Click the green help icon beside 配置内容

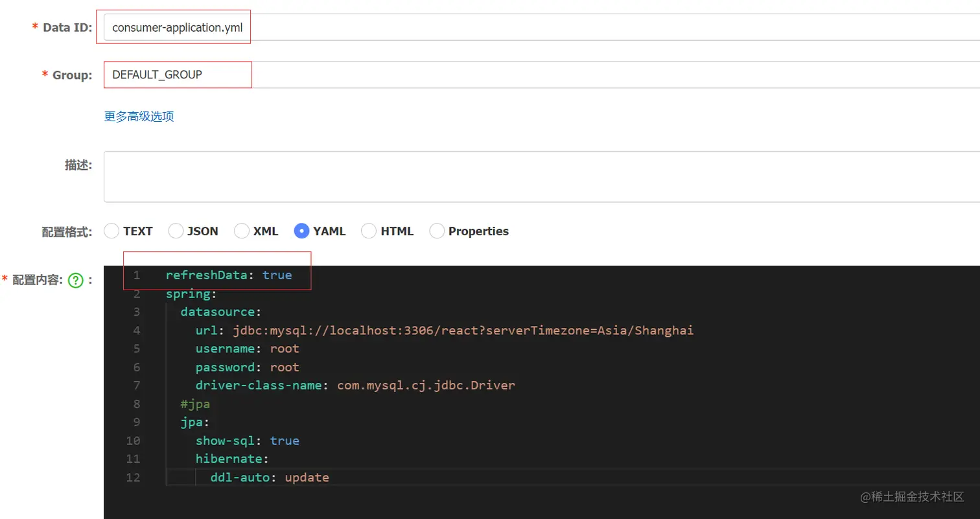[x=76, y=281]
